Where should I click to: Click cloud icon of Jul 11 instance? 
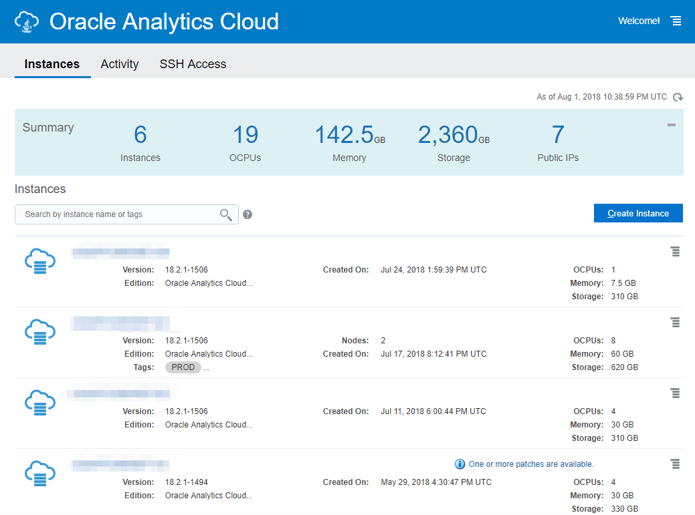coord(40,403)
